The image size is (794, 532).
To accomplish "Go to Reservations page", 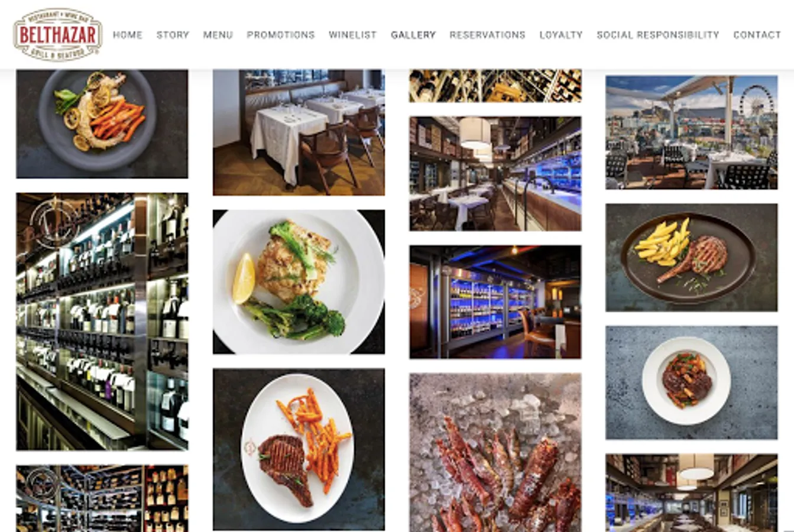I will click(488, 35).
